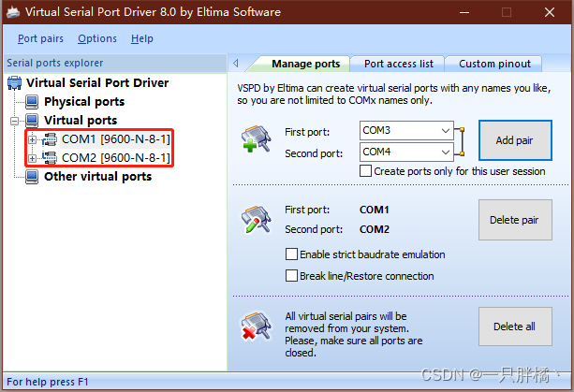
Task: Click the delete all connector icon with red X
Action: (256, 327)
